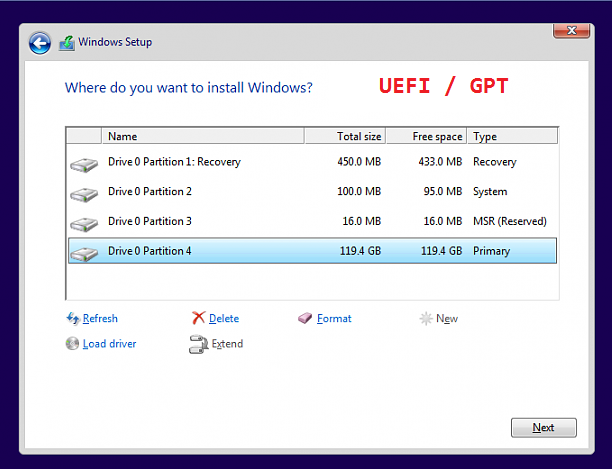Click the Load driver disc icon

pos(72,344)
